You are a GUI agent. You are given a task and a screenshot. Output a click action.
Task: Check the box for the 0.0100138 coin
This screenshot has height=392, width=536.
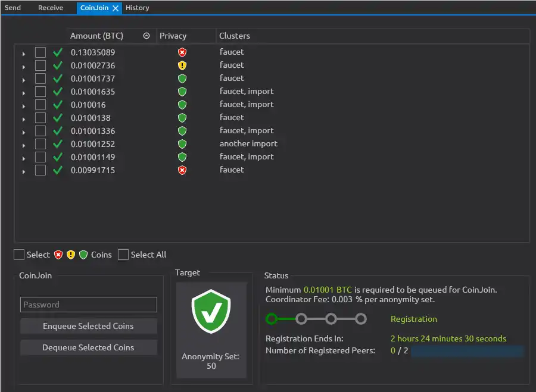coord(40,118)
